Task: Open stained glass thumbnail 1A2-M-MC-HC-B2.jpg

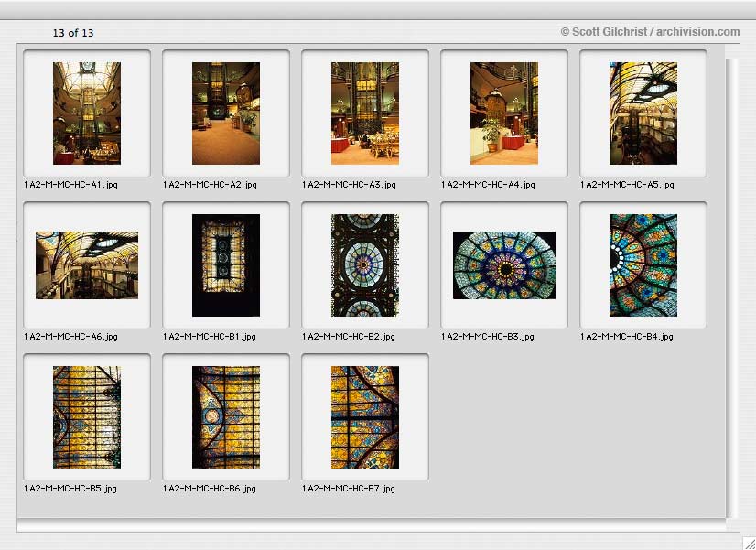Action: pyautogui.click(x=365, y=265)
